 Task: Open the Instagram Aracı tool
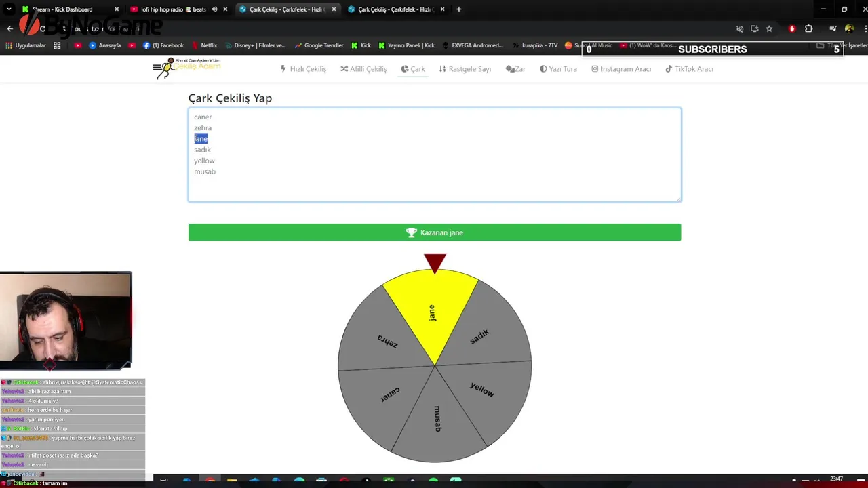[621, 69]
